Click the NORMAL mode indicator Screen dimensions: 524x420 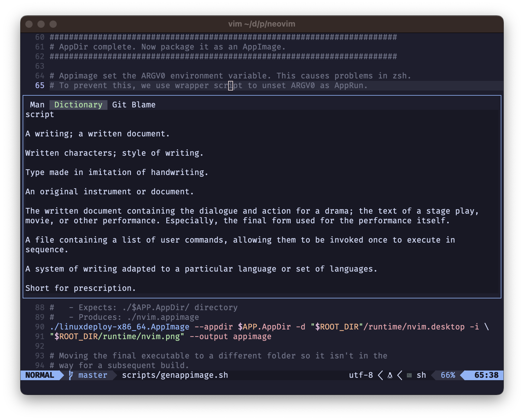point(40,375)
